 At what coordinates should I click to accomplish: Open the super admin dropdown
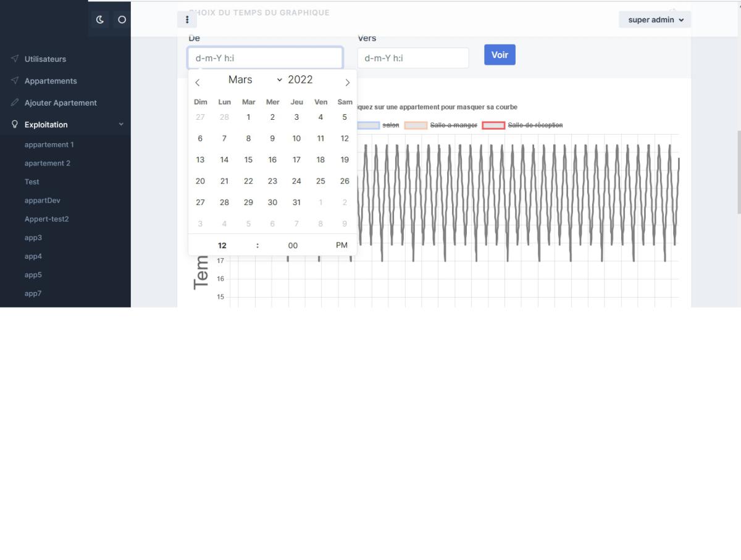(655, 20)
